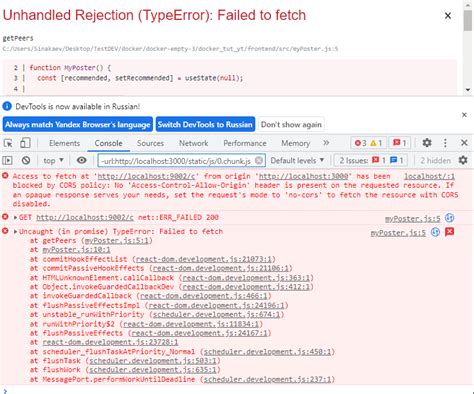Screen dimensions: 474x394
Task: Switch to the Network tab
Action: (193, 143)
